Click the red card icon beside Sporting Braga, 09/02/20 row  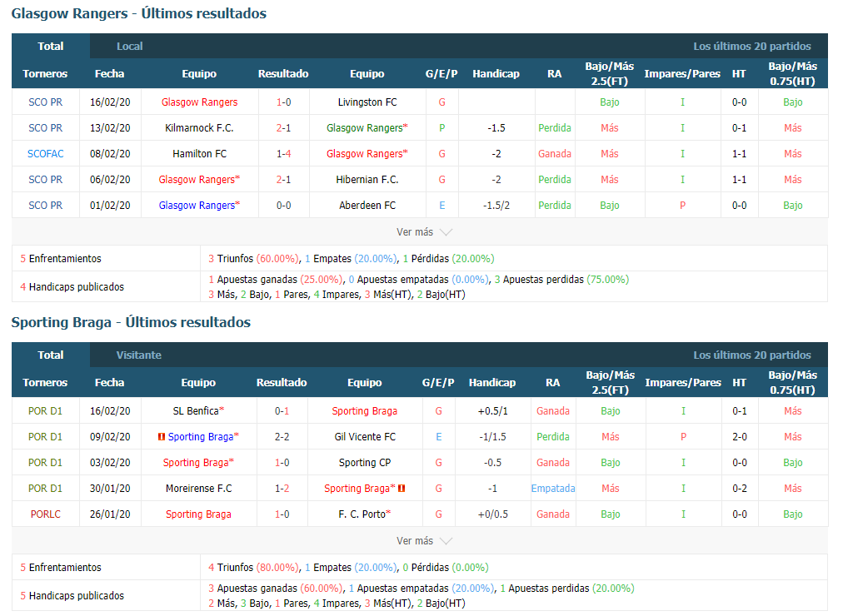pos(161,436)
